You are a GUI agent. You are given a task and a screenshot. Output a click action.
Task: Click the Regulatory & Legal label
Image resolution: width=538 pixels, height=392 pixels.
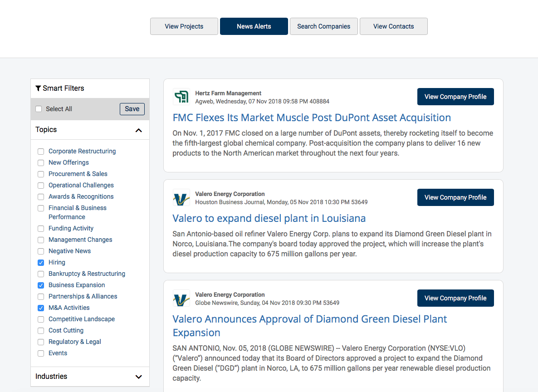tap(75, 342)
